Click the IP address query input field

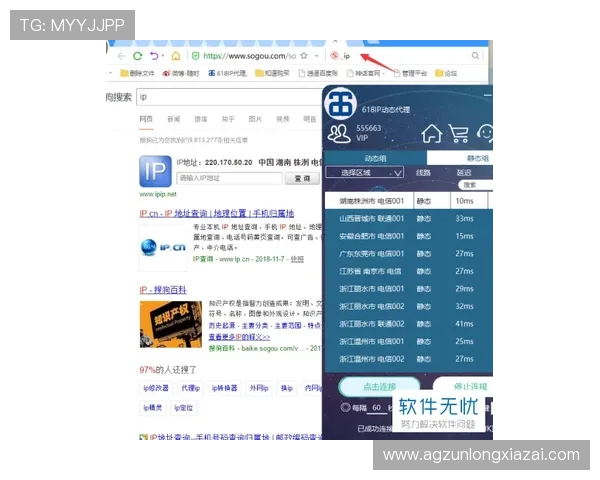[x=230, y=178]
